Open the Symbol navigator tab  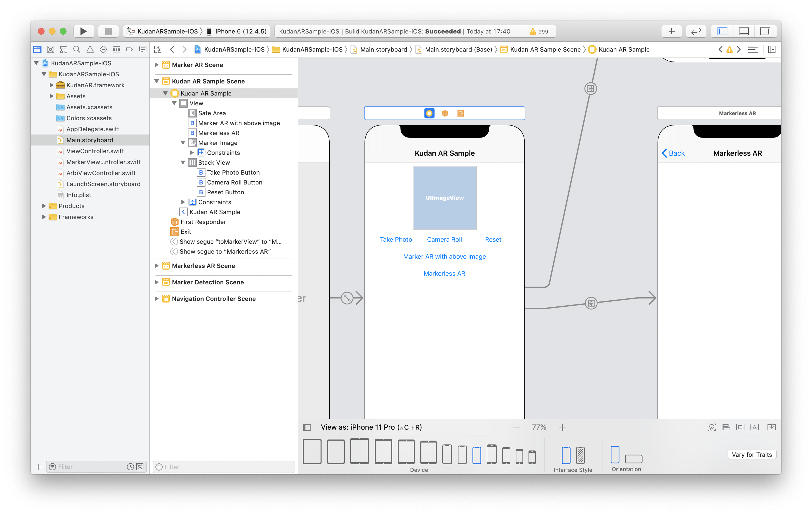pos(64,49)
